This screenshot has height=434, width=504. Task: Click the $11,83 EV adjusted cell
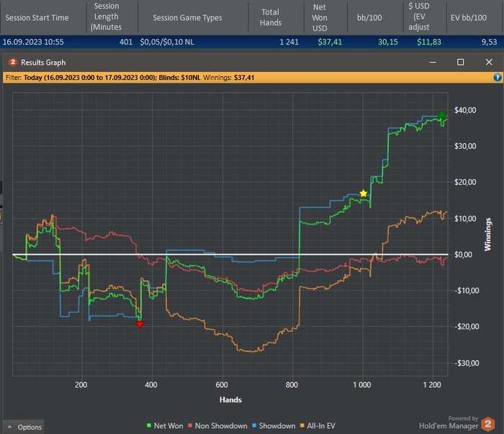pos(429,42)
